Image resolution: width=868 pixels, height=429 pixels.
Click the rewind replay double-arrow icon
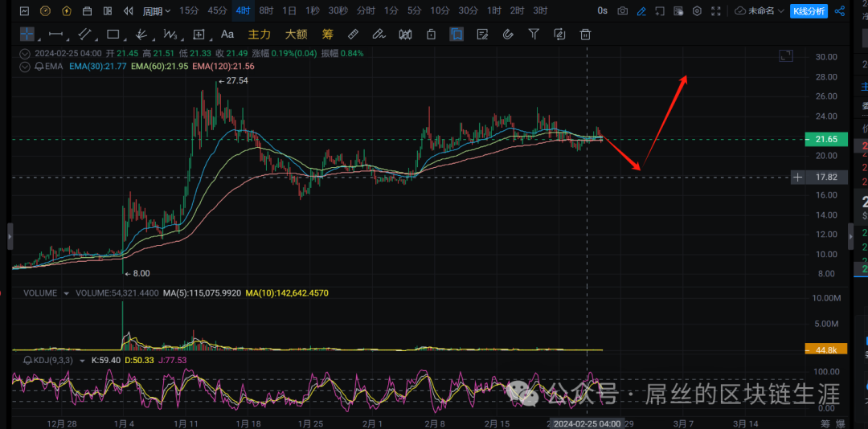129,10
